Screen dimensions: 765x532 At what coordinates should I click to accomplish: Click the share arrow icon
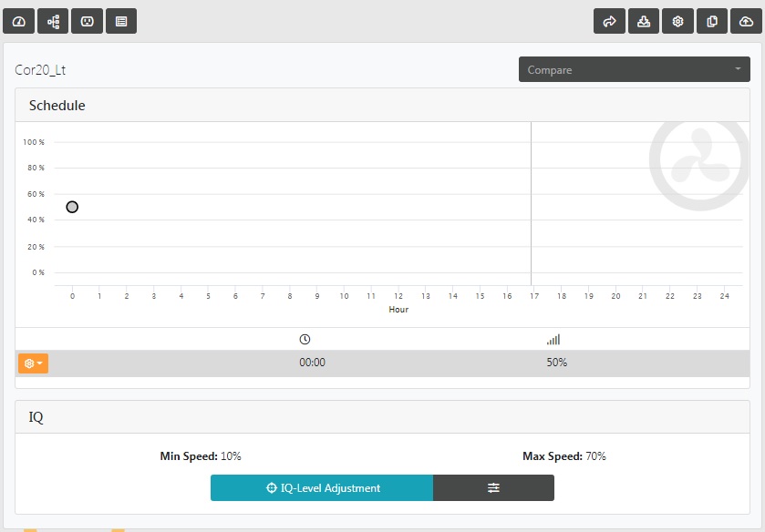(x=609, y=21)
